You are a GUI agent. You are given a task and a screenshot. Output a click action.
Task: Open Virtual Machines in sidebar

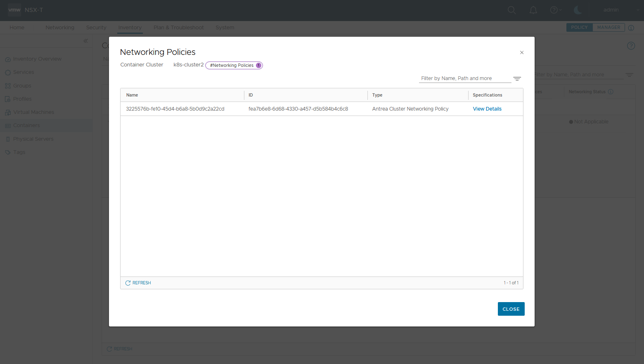click(33, 112)
